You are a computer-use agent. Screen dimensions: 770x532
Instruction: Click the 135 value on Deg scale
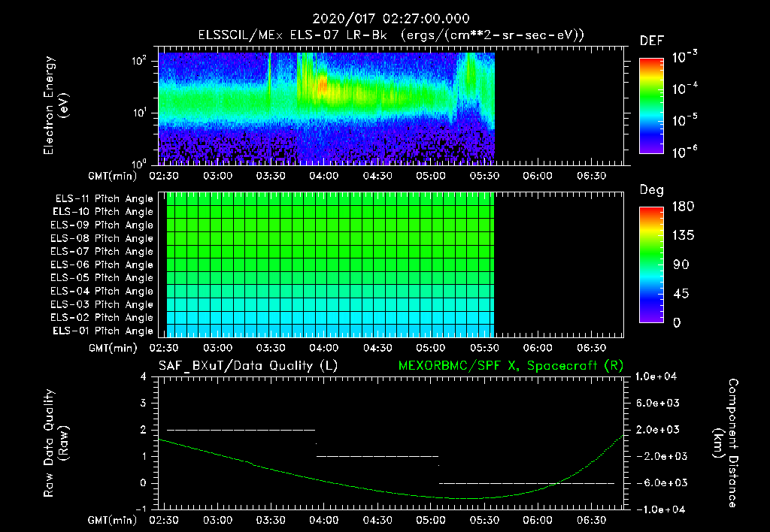point(683,235)
